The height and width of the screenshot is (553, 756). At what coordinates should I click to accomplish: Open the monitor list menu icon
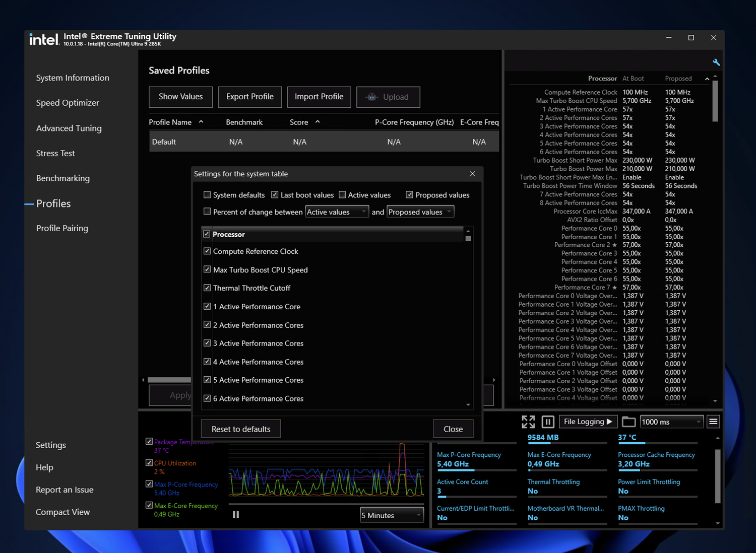(713, 422)
